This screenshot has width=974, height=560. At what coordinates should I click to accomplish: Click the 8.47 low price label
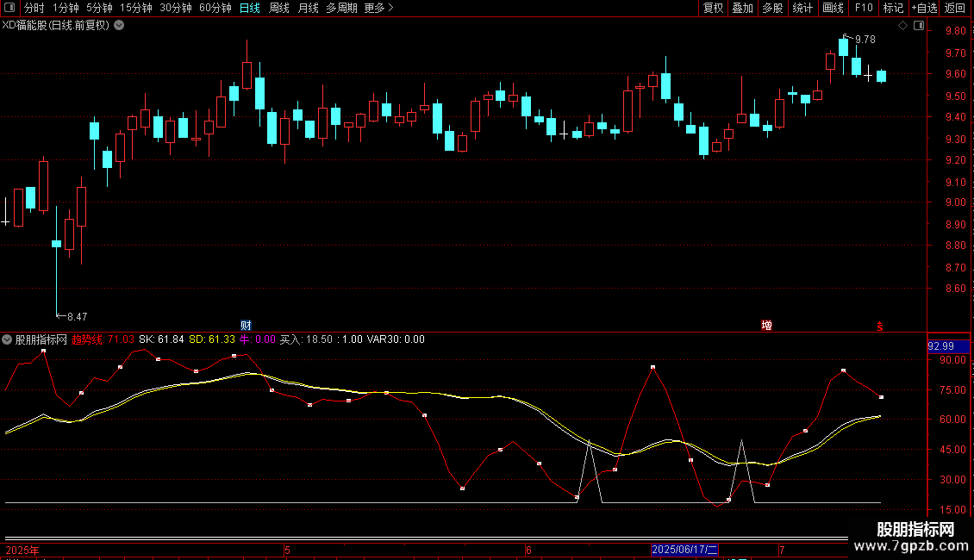pyautogui.click(x=77, y=317)
